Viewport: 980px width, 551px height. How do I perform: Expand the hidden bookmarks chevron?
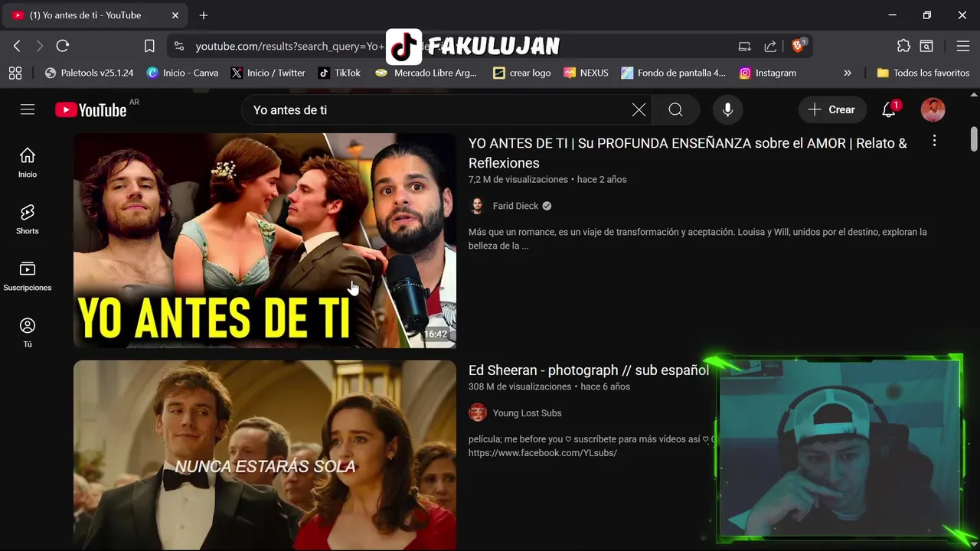(848, 73)
